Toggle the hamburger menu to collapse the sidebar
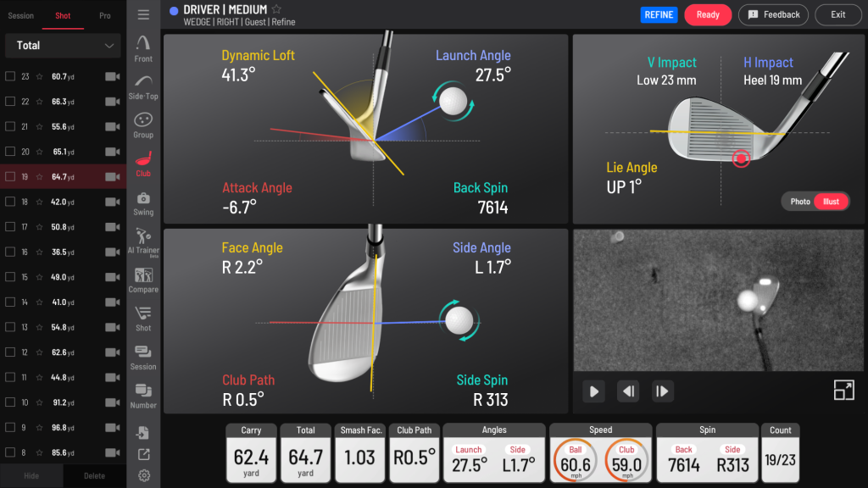 pos(143,14)
